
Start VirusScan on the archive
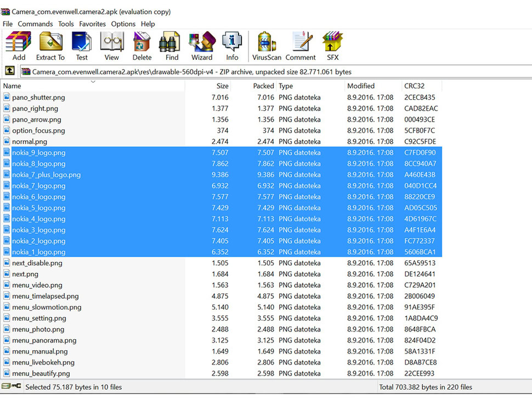pyautogui.click(x=267, y=46)
